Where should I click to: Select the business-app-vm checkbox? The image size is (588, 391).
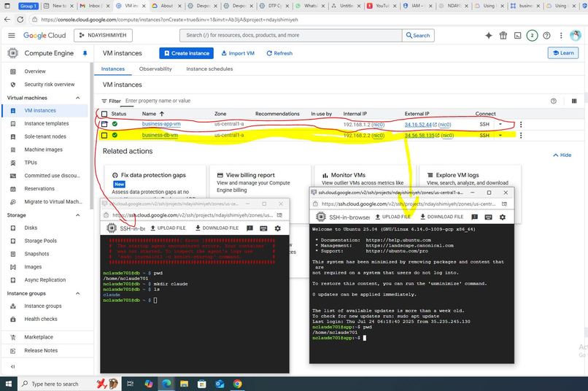[104, 124]
